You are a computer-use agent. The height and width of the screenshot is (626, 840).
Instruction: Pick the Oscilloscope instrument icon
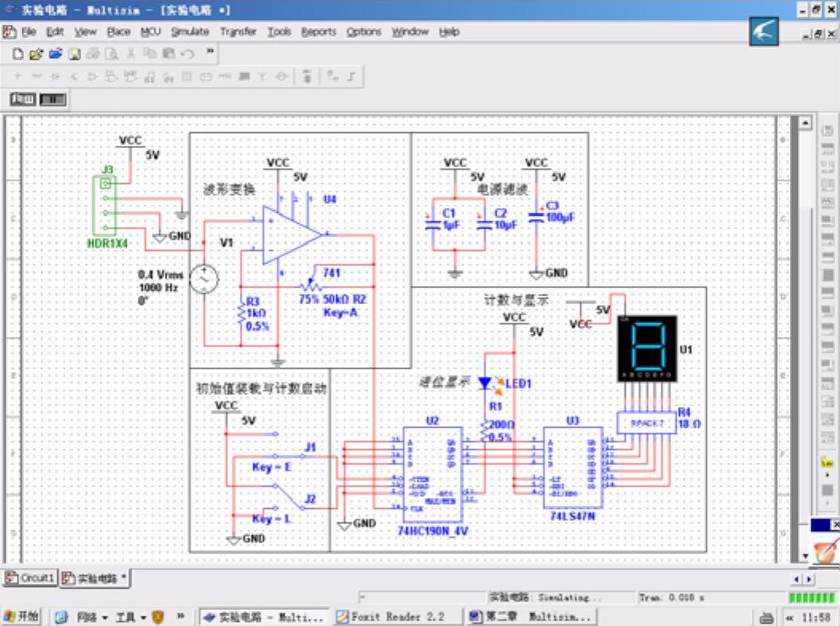pos(827,186)
